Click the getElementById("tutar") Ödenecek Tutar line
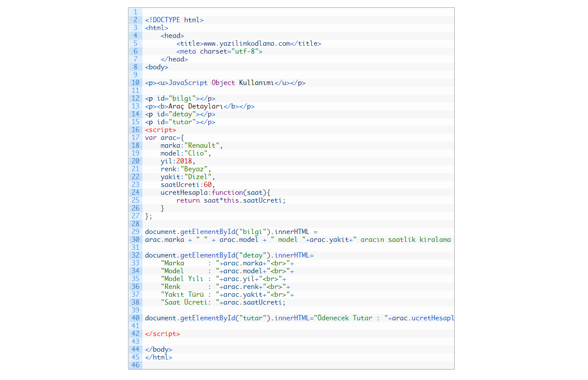The image size is (588, 380). 299,318
